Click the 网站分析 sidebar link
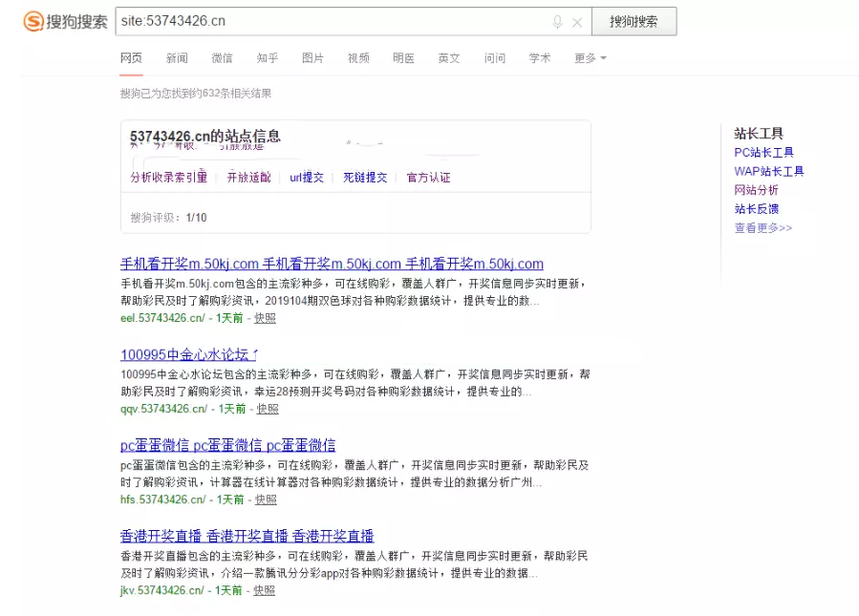The height and width of the screenshot is (616, 859). 757,190
